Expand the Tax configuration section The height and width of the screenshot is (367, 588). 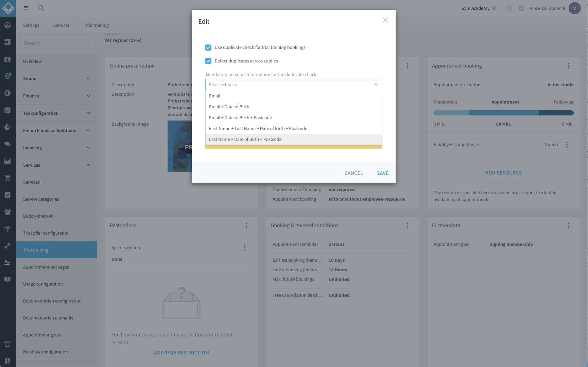tap(57, 113)
